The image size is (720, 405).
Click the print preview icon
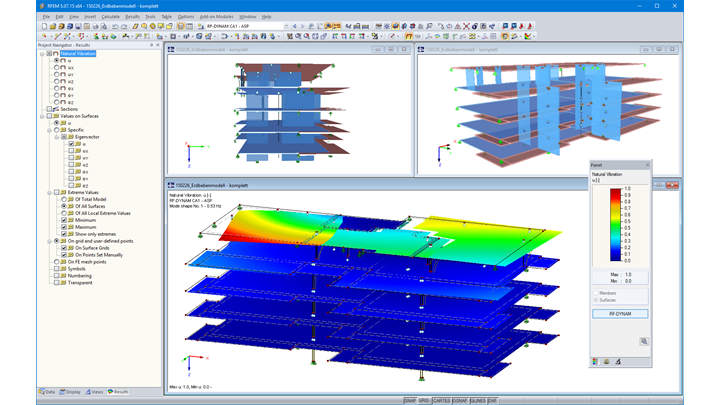pos(104,26)
